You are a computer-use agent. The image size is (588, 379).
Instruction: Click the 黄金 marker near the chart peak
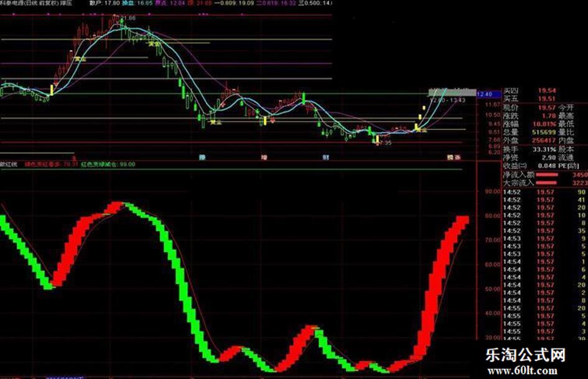154,44
